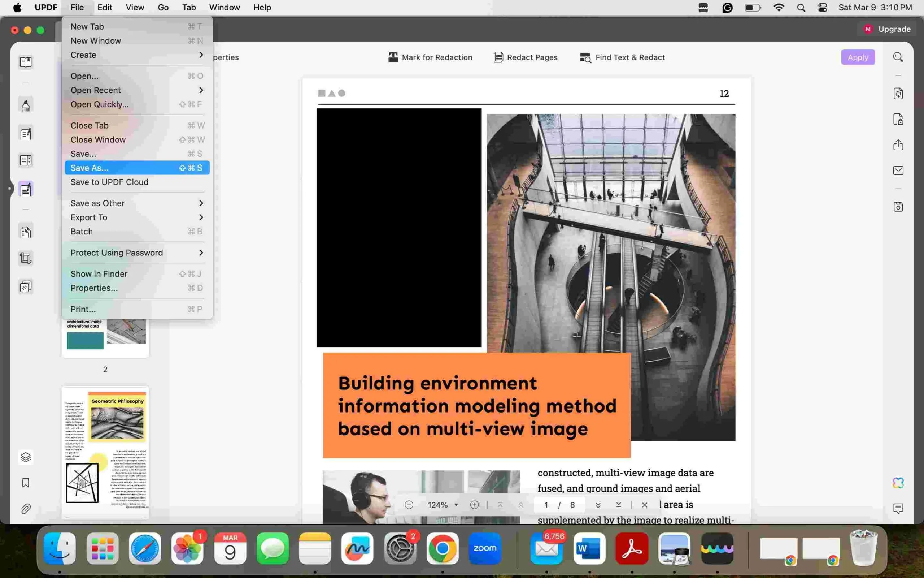Select Save to UPDF Cloud
Screen dimensions: 924x578
[137, 182]
